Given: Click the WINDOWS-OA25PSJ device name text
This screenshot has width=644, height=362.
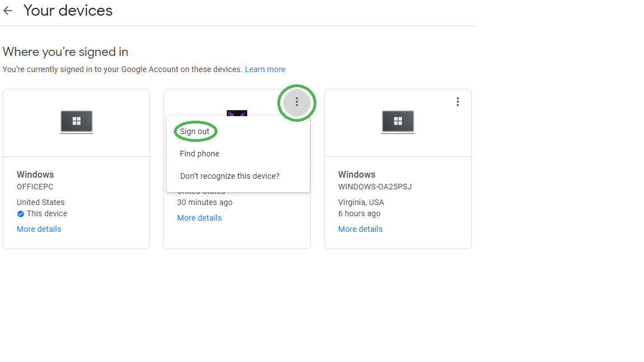Looking at the screenshot, I should [x=375, y=187].
